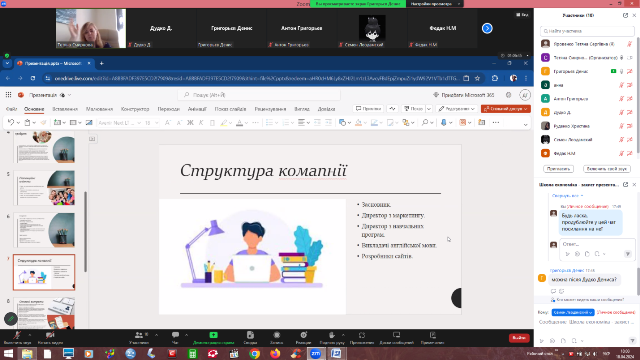Click Raise Hand icon in Zoom toolbar
The image size is (640, 360).
coord(331,337)
